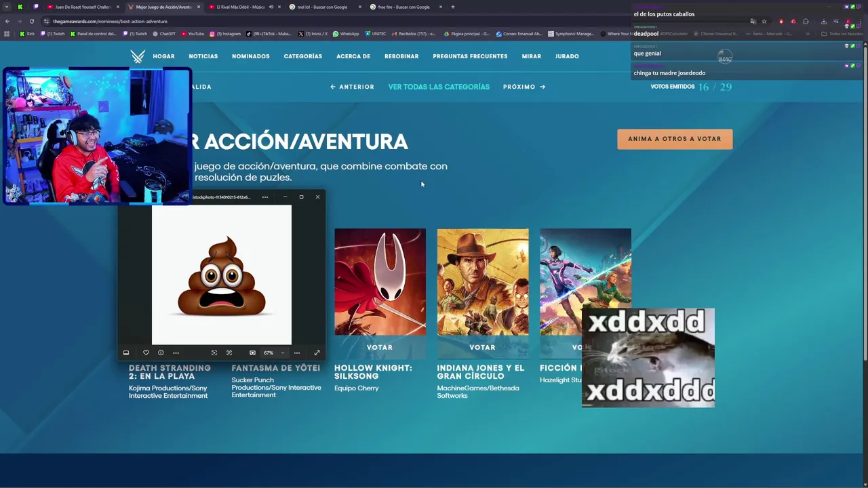Favorite image with heart icon in Photos

pyautogui.click(x=146, y=352)
